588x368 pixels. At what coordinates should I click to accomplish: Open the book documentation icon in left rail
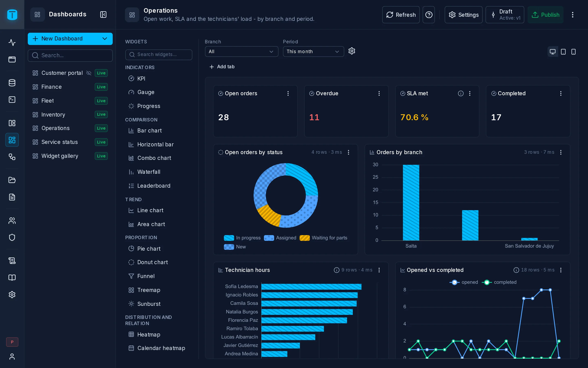(12, 278)
